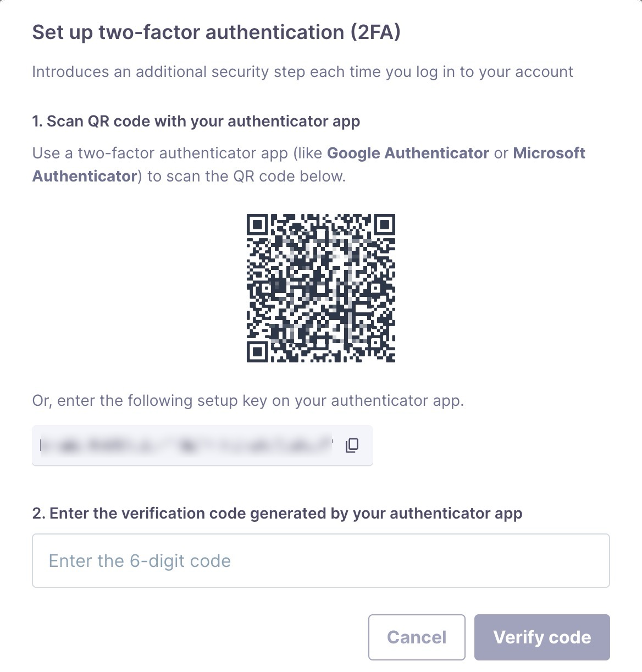Viewport: 642px width, 672px height.
Task: Click the word Microsoft in bold
Action: [x=549, y=153]
